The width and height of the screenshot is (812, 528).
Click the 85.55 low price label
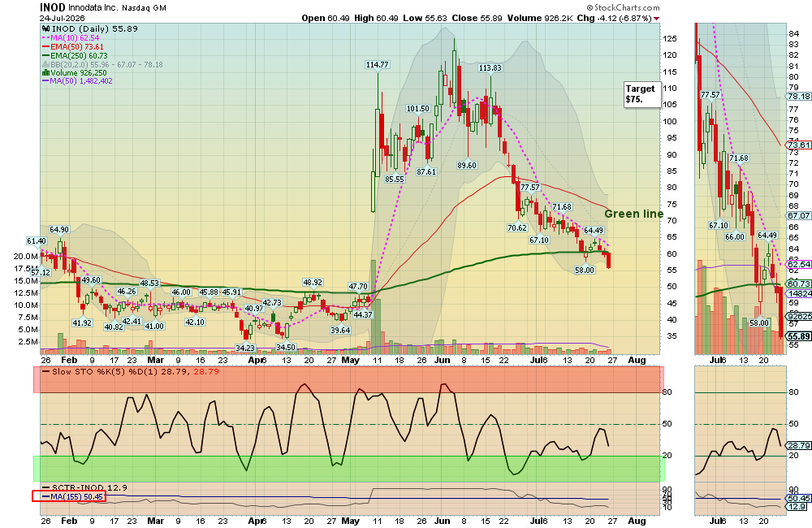(395, 180)
